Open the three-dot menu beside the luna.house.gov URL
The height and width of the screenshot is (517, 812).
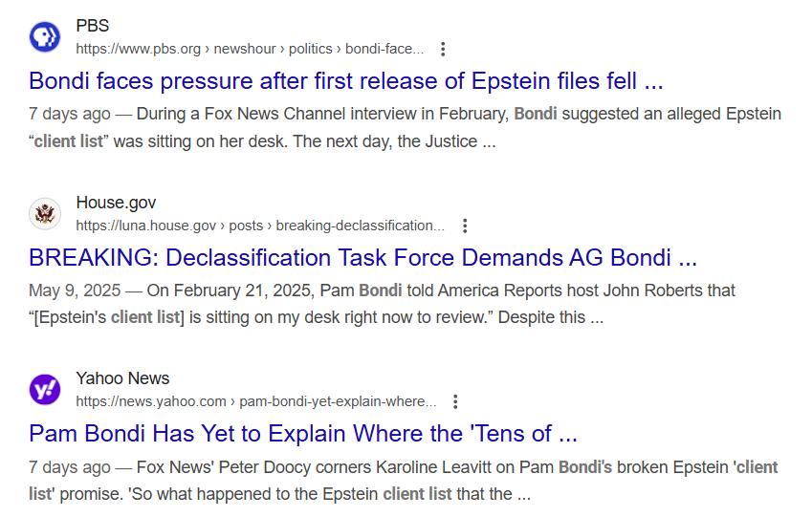click(x=465, y=226)
